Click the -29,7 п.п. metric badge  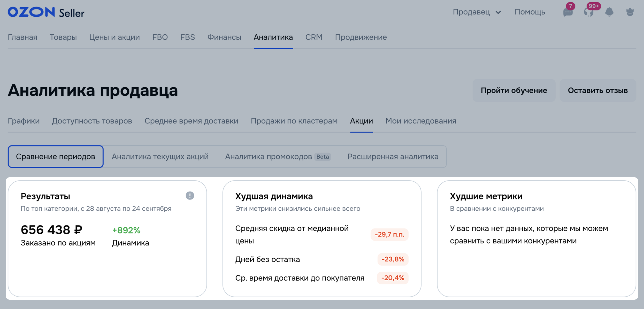point(389,235)
